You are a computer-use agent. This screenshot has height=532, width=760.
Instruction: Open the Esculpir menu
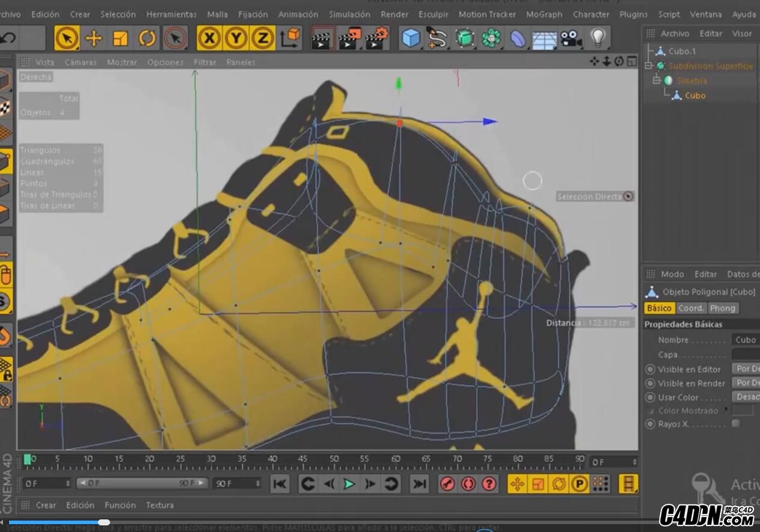tap(434, 14)
